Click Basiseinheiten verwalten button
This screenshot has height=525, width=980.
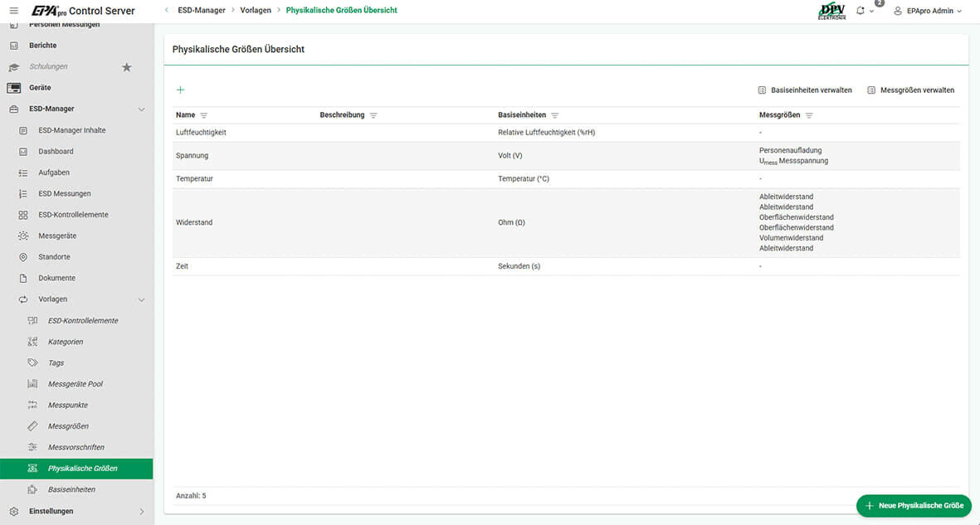[805, 90]
